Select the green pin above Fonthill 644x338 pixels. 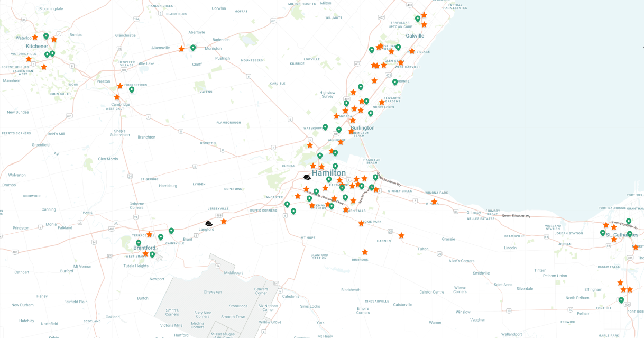point(621,300)
